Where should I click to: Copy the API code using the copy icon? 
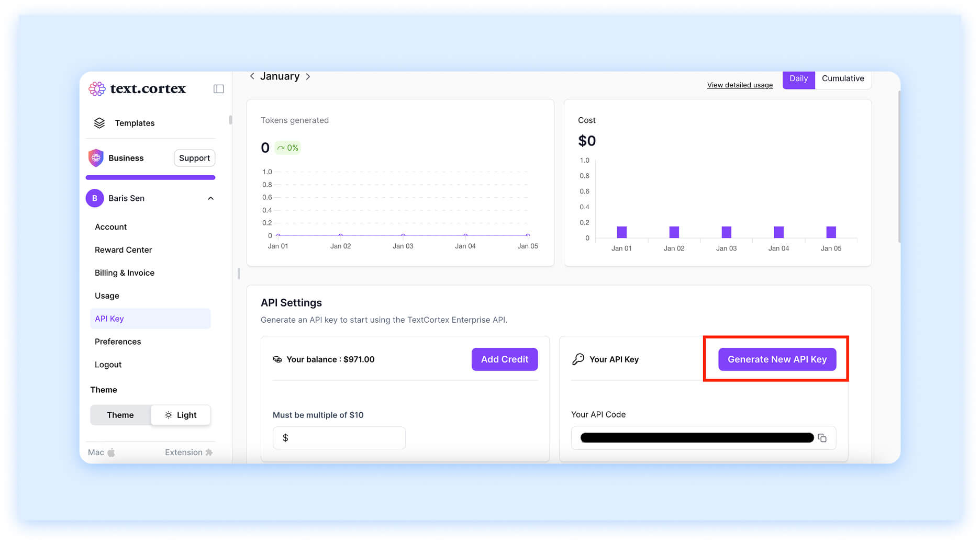(x=822, y=438)
